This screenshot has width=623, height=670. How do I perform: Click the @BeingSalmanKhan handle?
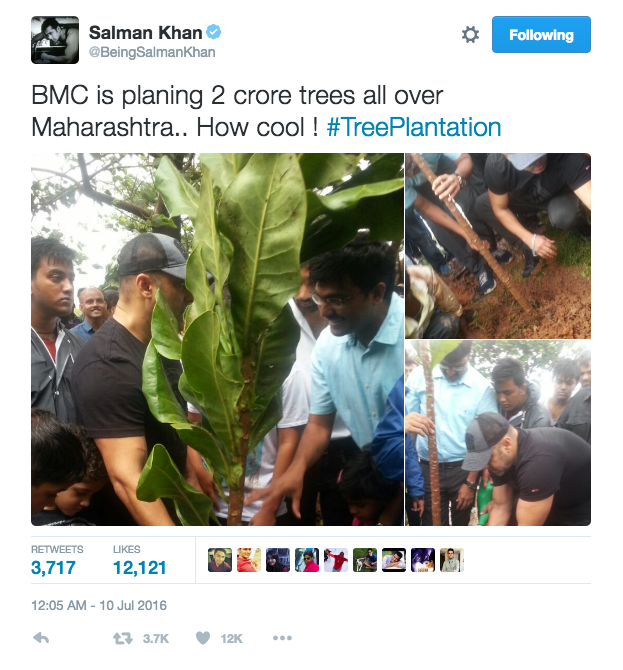click(x=152, y=53)
